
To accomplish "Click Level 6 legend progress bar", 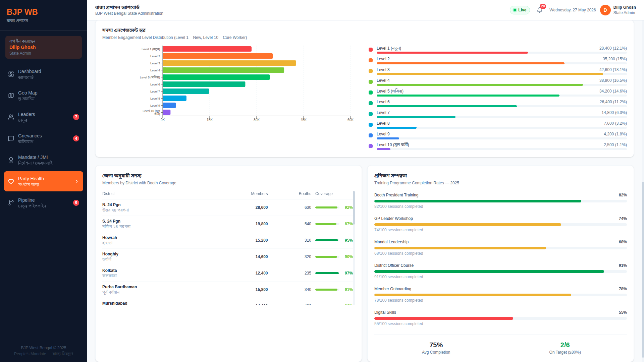I will [x=502, y=106].
